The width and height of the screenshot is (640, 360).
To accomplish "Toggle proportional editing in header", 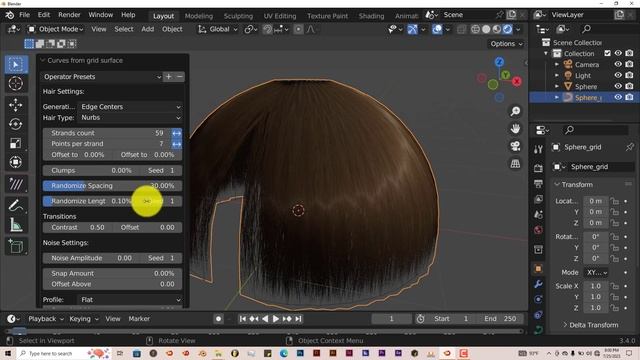I will pos(298,29).
